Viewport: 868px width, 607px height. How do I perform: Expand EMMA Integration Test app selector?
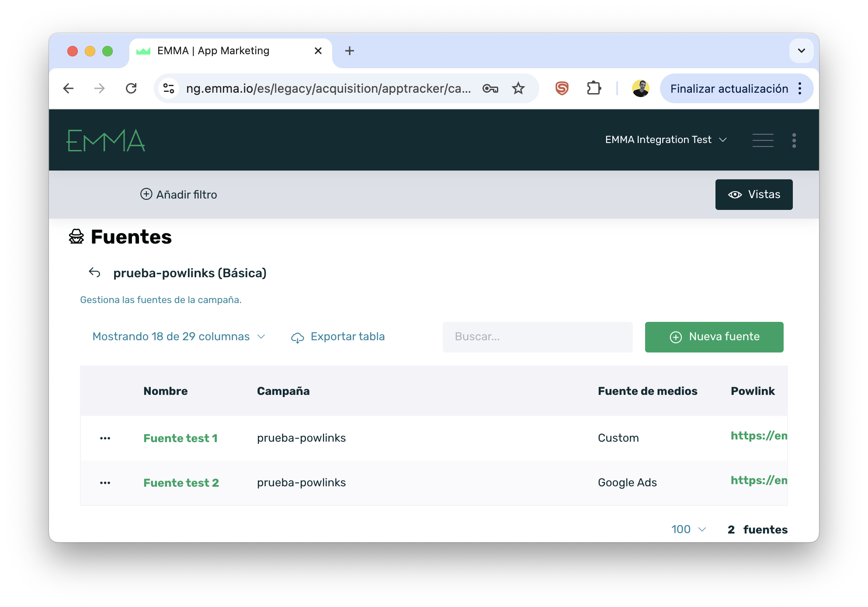tap(666, 140)
